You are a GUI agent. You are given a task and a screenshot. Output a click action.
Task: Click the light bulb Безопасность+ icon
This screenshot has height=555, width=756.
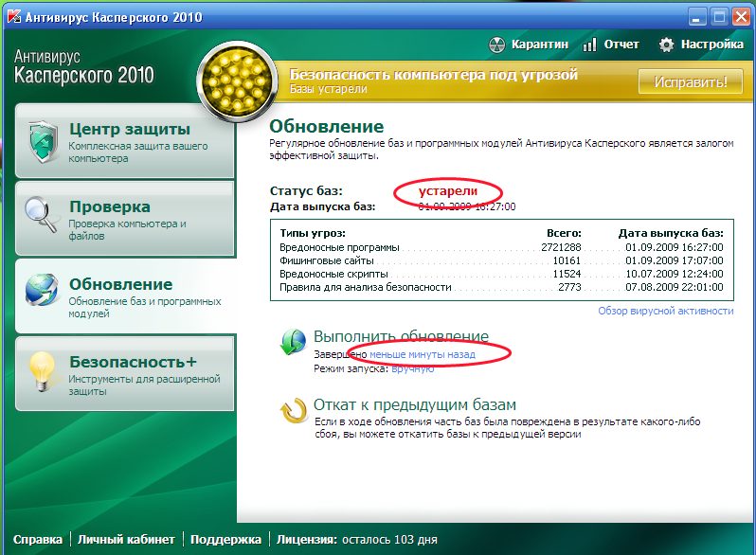(43, 370)
